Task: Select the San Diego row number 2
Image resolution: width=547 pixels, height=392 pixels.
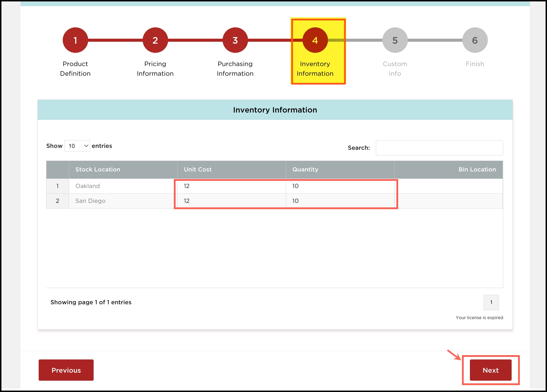Action: tap(57, 201)
